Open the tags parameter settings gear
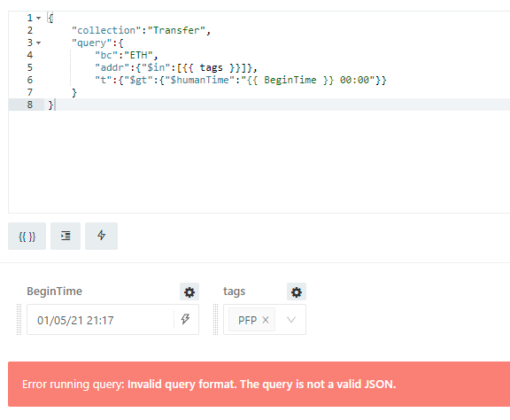510x420 pixels. coord(297,292)
